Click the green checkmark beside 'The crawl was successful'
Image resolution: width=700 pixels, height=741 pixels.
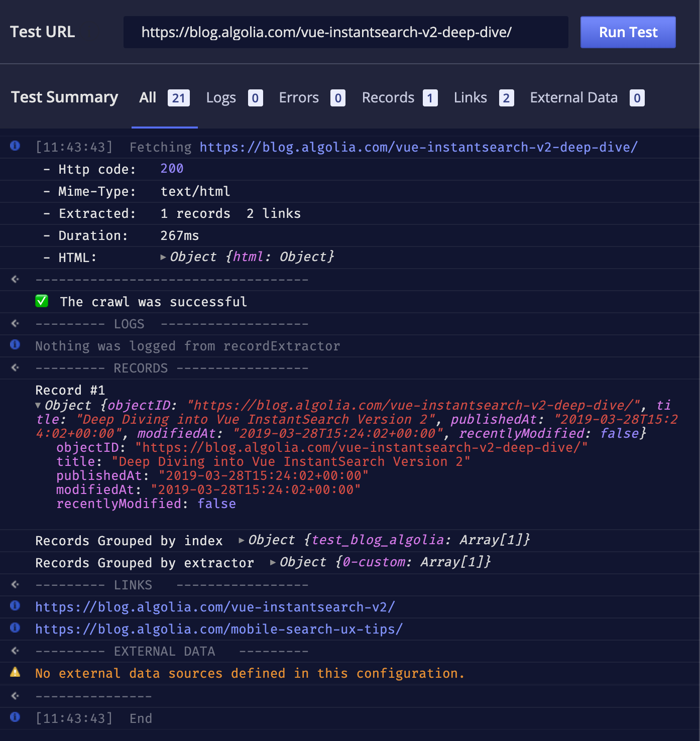42,301
